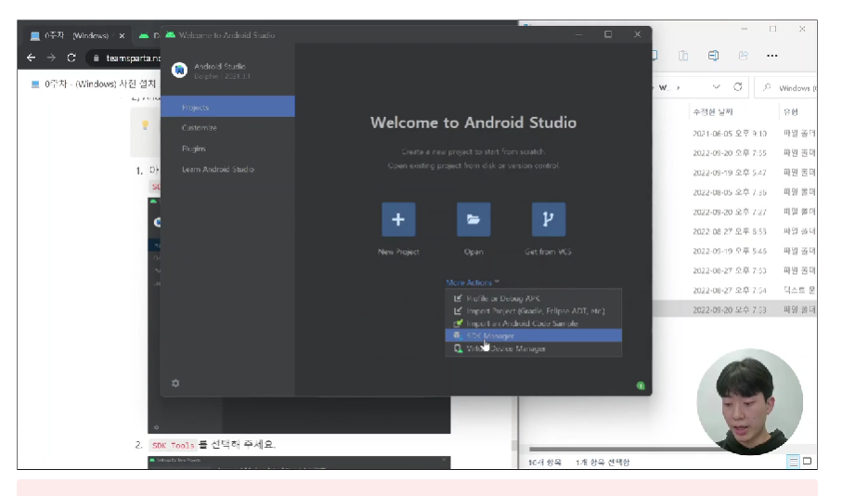This screenshot has height=496, width=868.
Task: Switch File Explorer to large icons view
Action: [807, 461]
